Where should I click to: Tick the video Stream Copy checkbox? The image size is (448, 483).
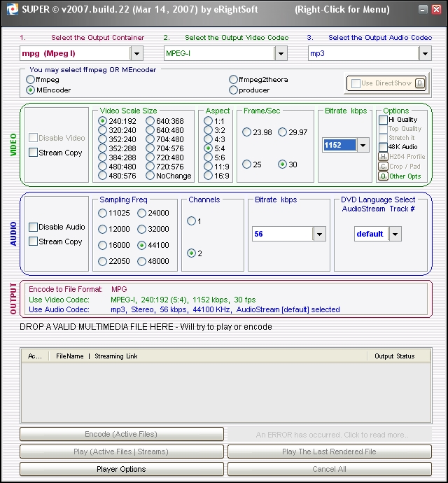[x=33, y=153]
